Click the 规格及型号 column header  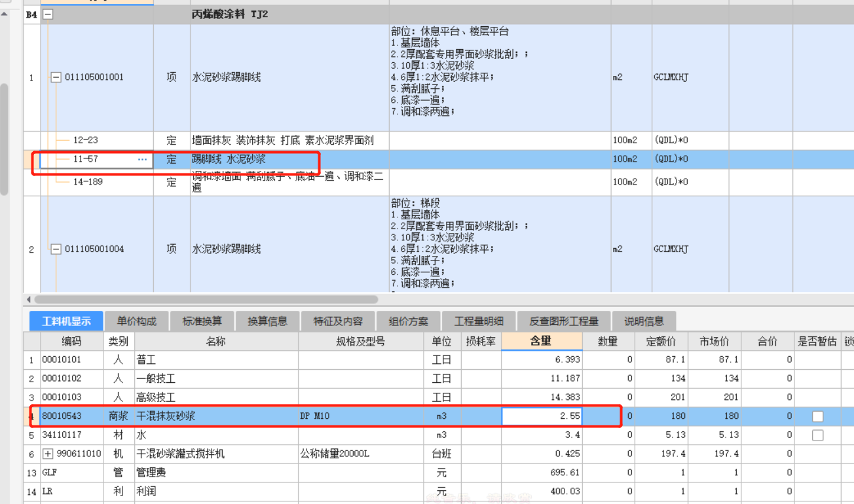click(361, 342)
